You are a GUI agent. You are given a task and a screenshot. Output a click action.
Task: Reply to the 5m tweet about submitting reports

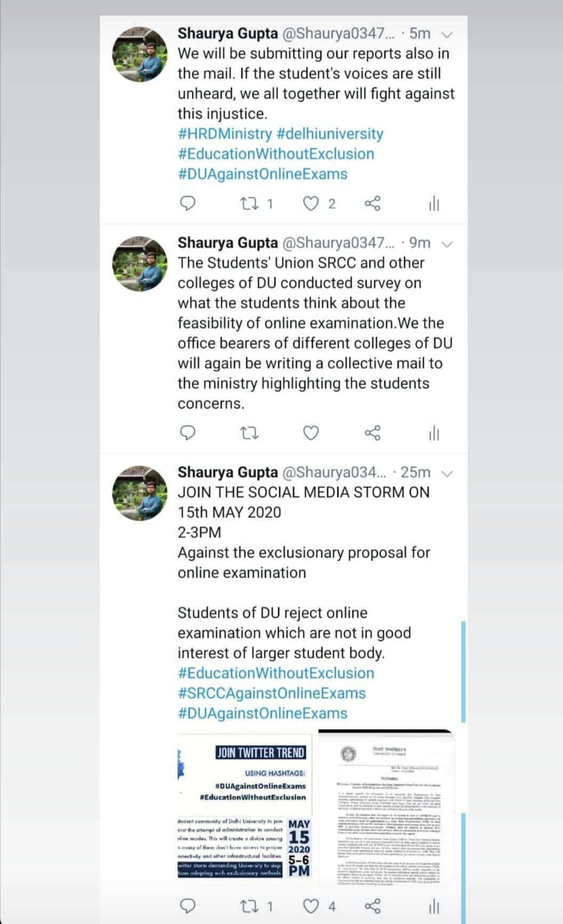click(188, 203)
